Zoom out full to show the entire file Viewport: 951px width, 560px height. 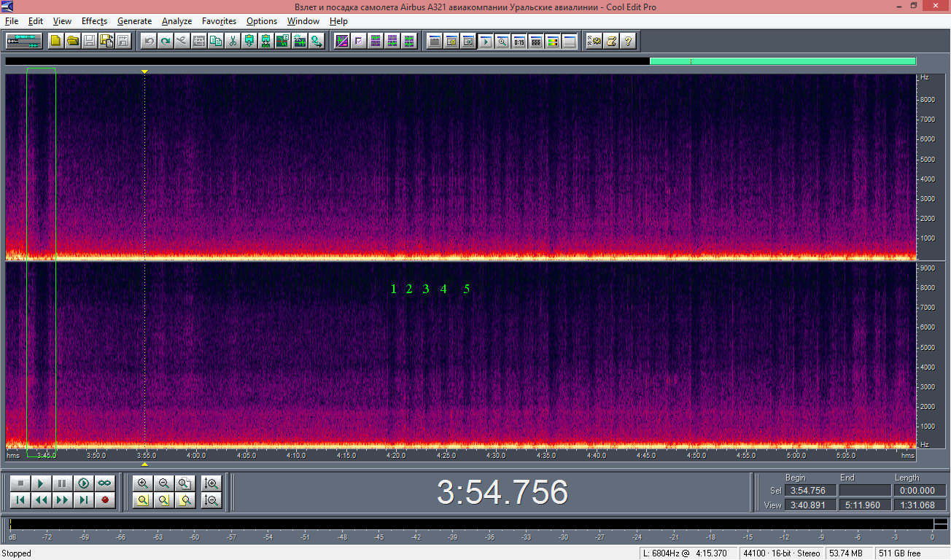pos(185,483)
